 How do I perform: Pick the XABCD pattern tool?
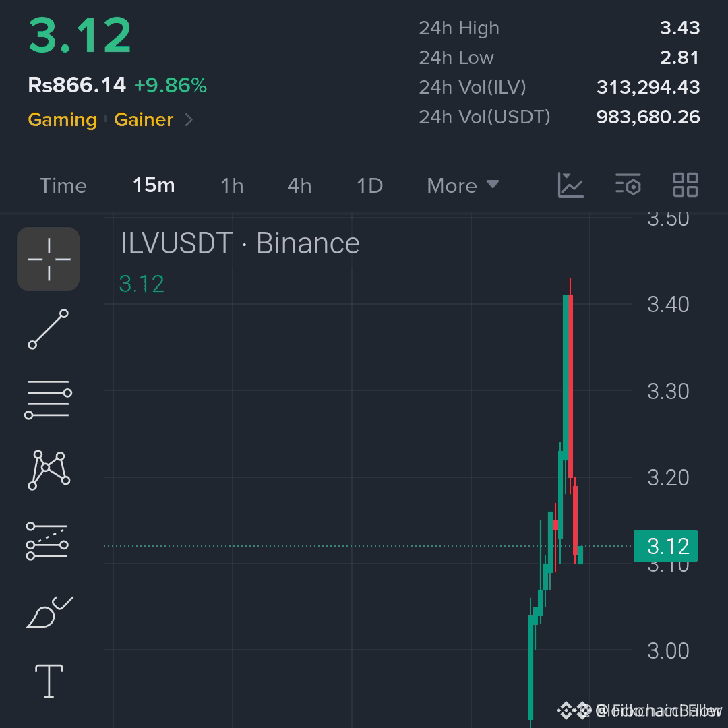49,470
